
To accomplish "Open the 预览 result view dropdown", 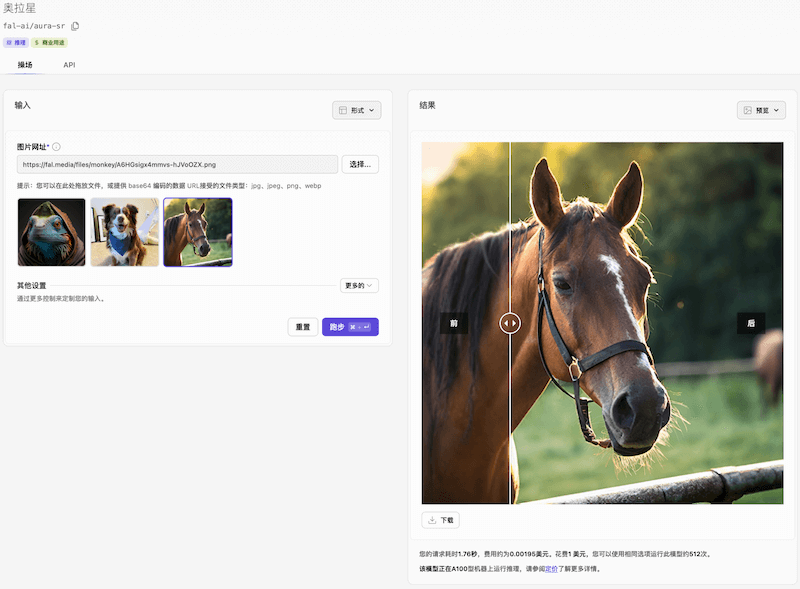I will tap(761, 110).
